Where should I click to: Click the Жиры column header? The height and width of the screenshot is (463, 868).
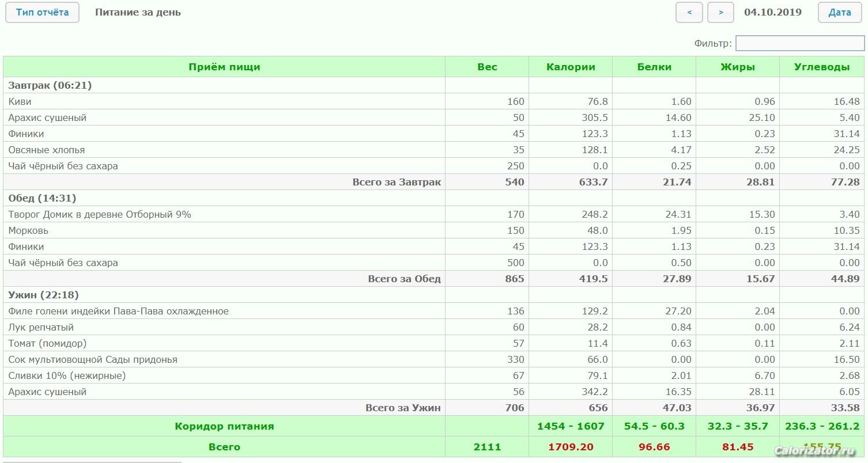click(738, 67)
